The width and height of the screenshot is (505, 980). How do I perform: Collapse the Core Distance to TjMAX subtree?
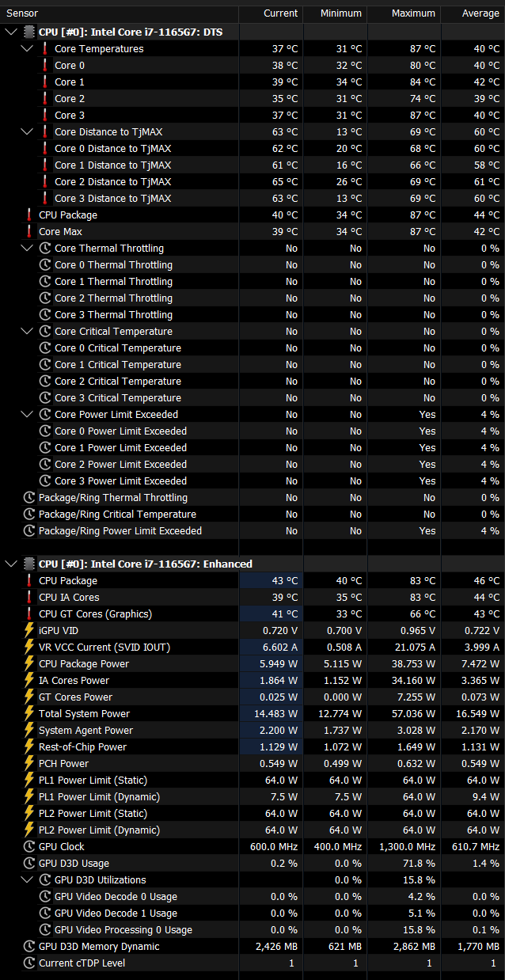click(x=27, y=131)
